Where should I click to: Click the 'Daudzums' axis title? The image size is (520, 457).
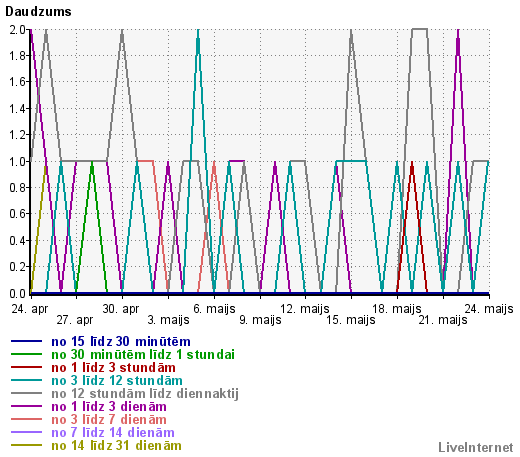click(x=38, y=11)
